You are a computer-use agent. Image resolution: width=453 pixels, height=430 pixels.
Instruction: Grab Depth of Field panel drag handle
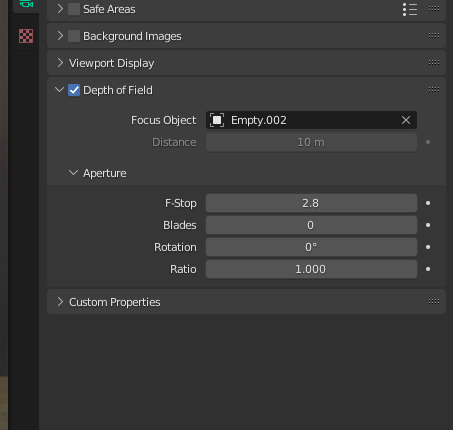(x=434, y=89)
